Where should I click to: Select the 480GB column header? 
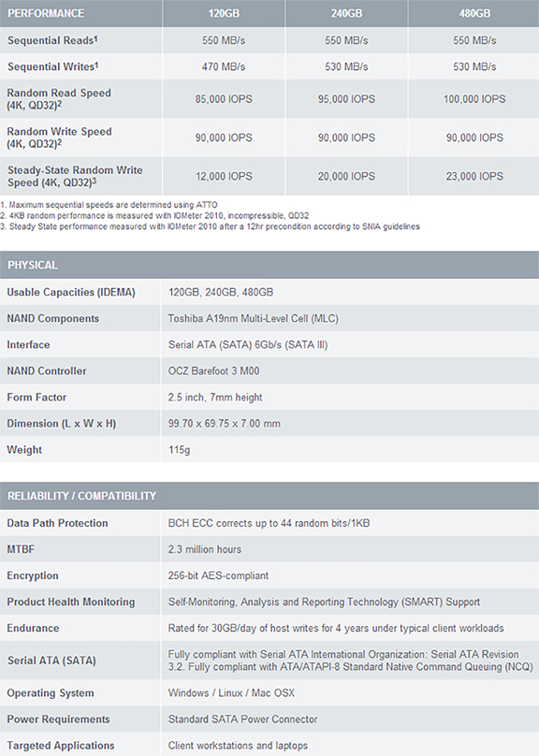point(474,13)
